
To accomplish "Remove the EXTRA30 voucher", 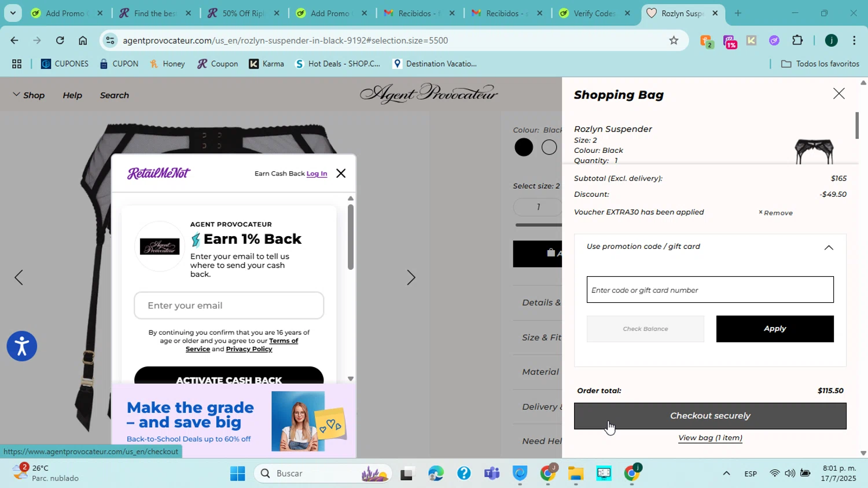I will [x=775, y=212].
